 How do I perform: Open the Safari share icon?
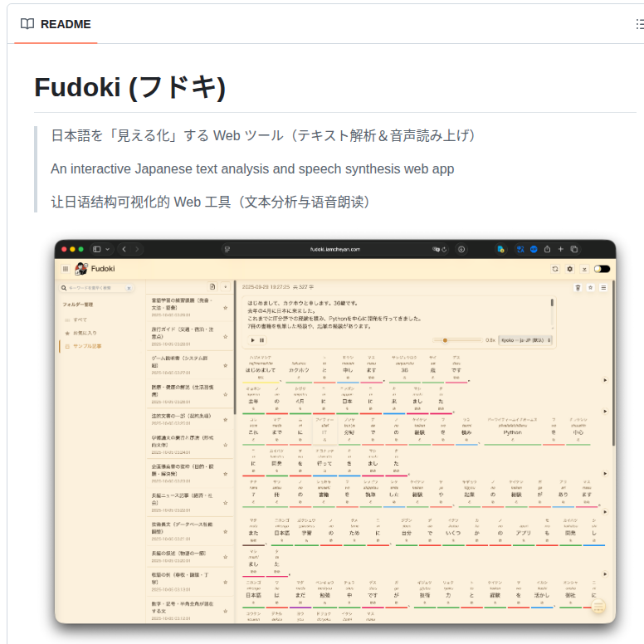(547, 249)
